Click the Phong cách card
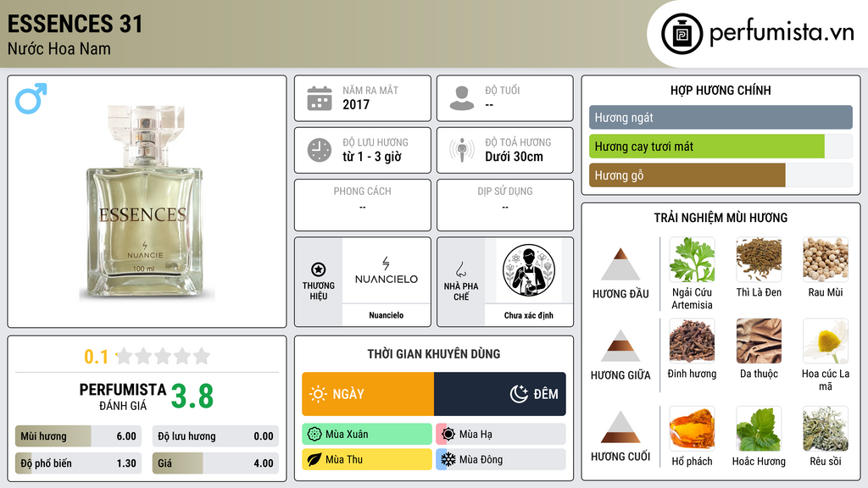Viewport: 868px width, 488px height. [363, 205]
